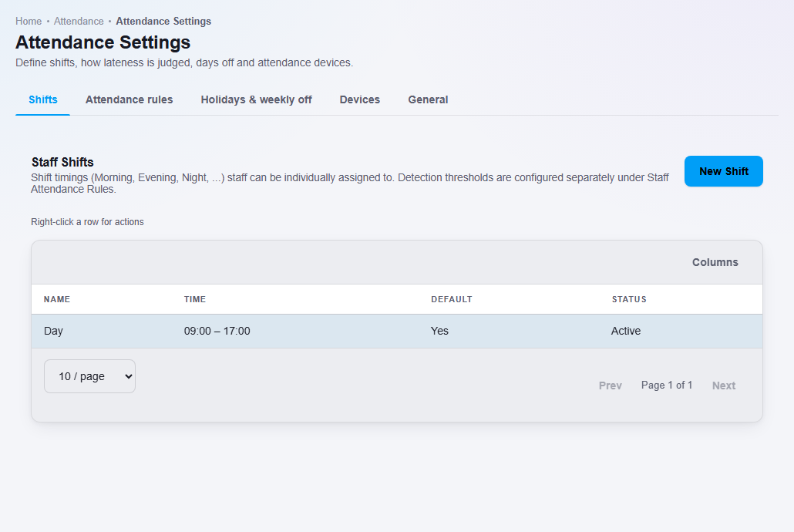Follow the Attendance breadcrumb link
Screen dimensions: 794x532
[79, 22]
